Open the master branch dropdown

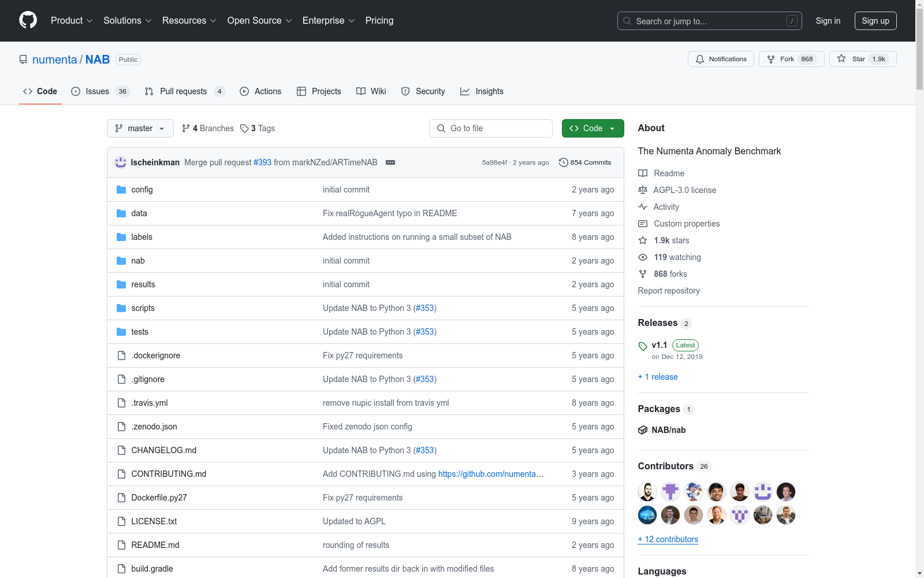click(140, 128)
